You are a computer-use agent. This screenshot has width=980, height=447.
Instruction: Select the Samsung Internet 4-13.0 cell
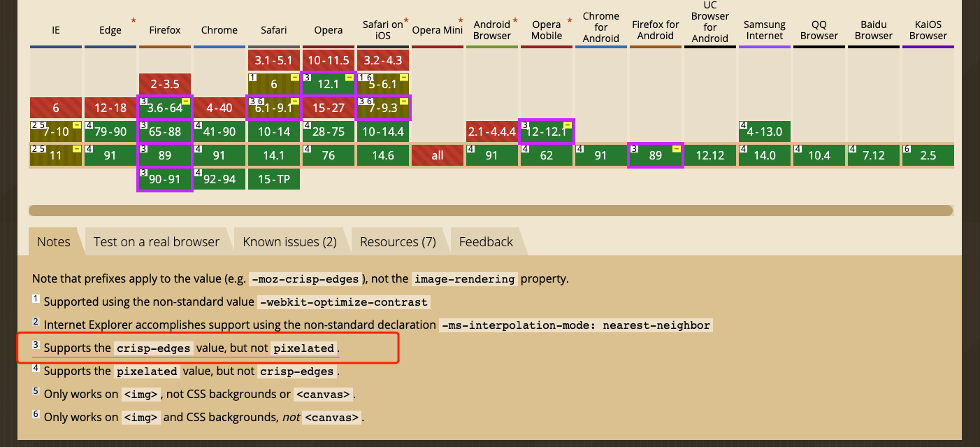point(765,132)
